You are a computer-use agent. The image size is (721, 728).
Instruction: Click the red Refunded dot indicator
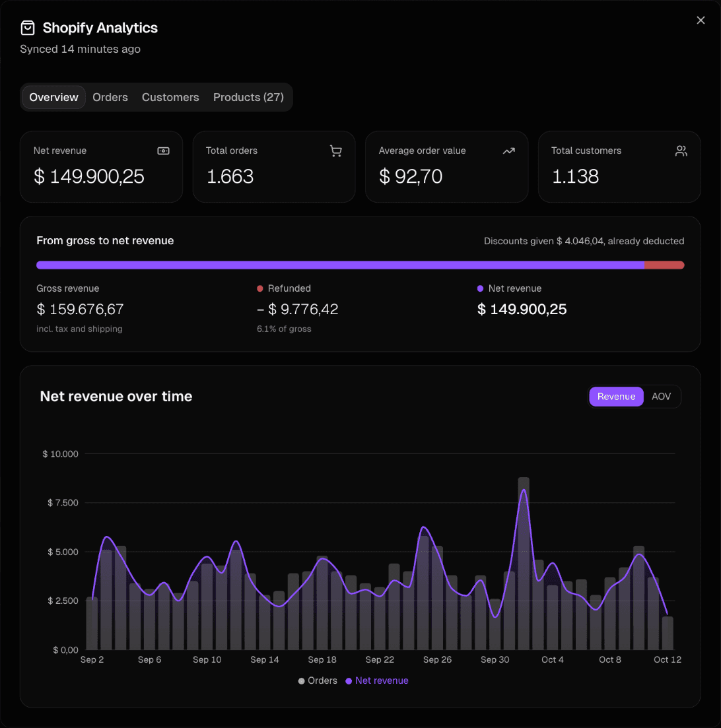tap(260, 289)
